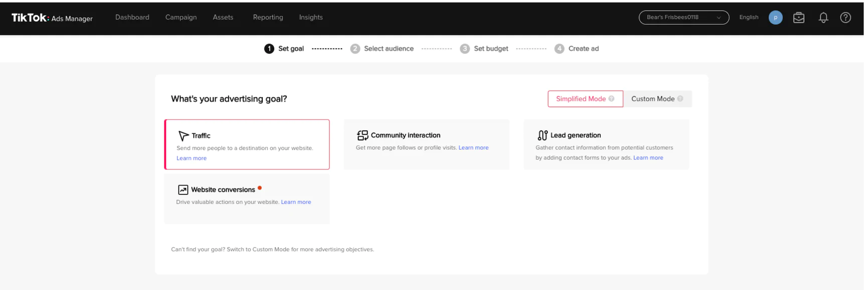Click the blue user profile avatar

click(x=775, y=18)
